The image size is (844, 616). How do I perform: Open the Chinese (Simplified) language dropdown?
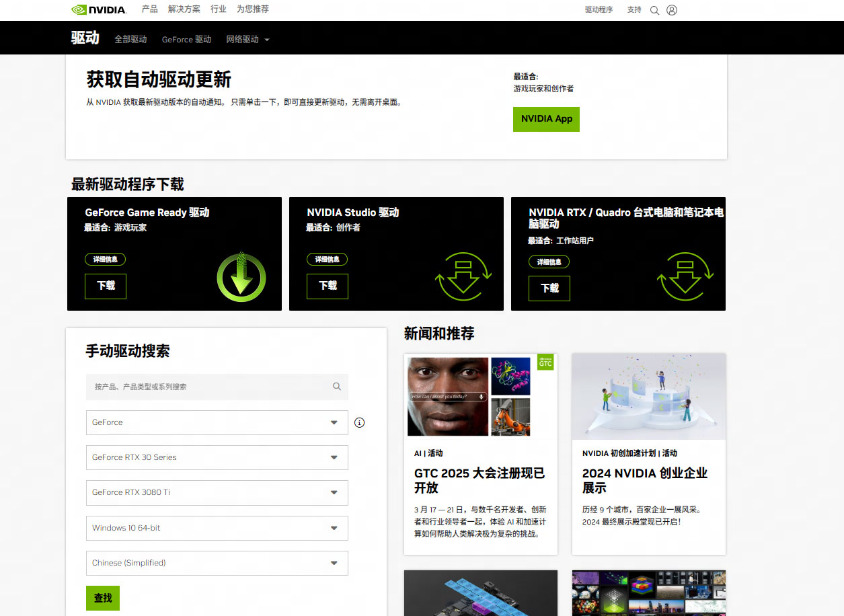click(x=217, y=563)
